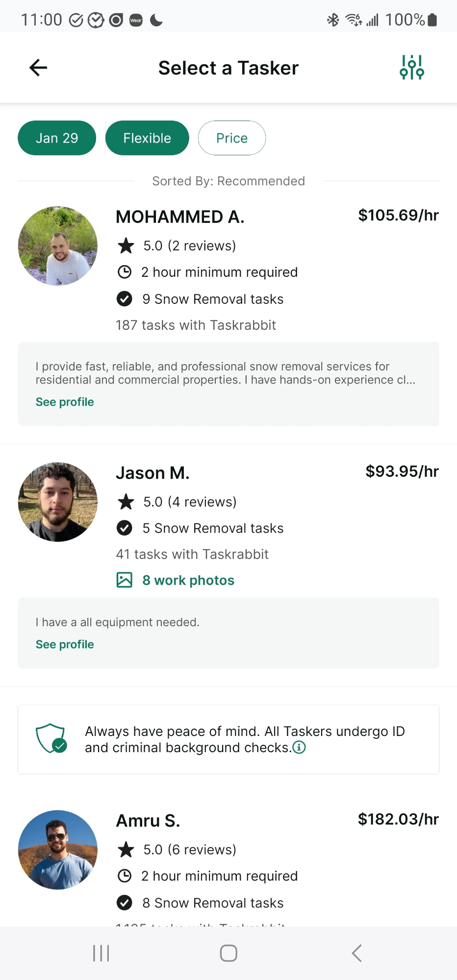Tap the background check info icon
Image resolution: width=457 pixels, height=980 pixels.
pos(299,747)
